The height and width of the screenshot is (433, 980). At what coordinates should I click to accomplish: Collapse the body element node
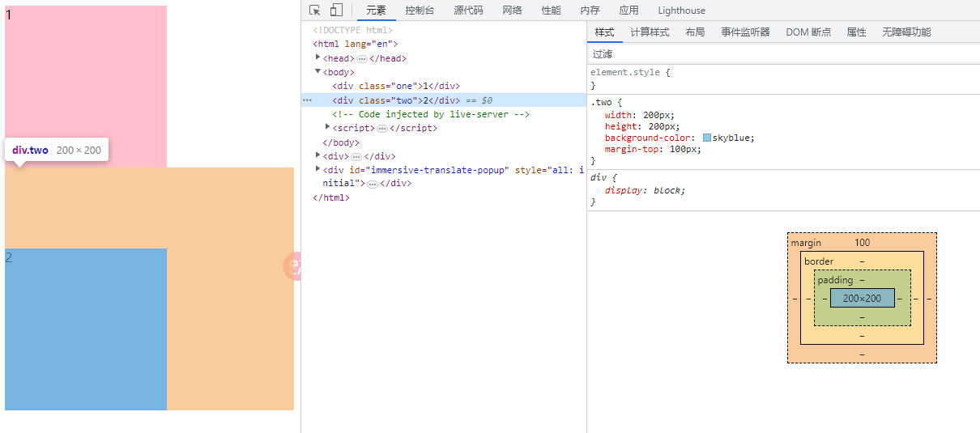point(318,72)
